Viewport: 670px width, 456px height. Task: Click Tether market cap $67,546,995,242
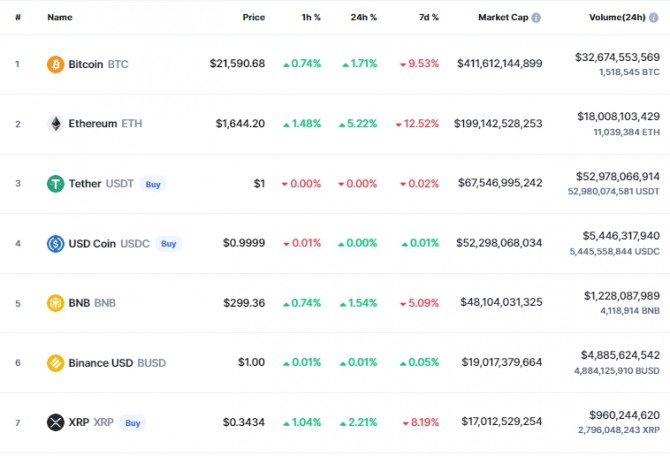[x=500, y=183]
